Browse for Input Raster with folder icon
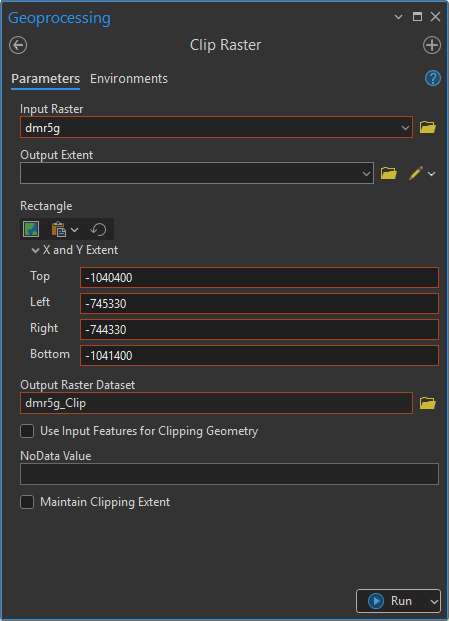 428,127
